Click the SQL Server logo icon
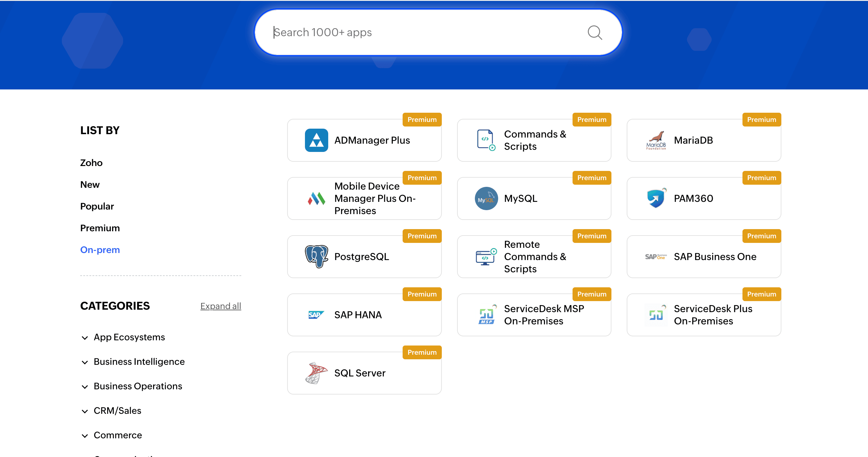 316,373
